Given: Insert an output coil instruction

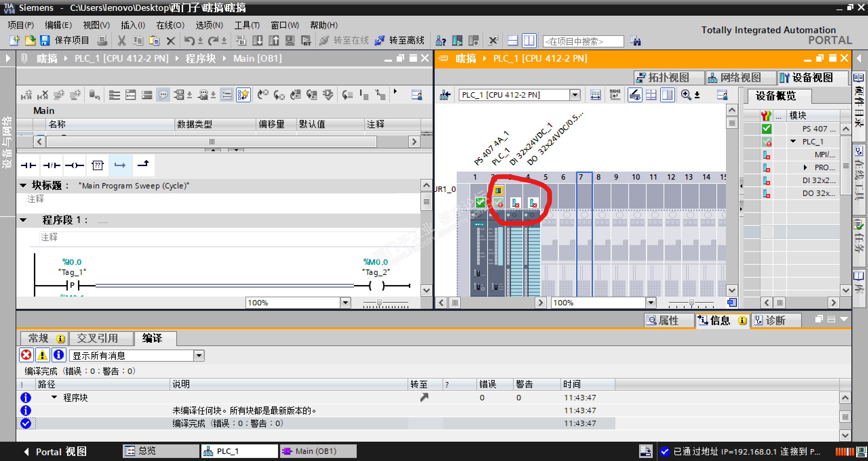Looking at the screenshot, I should (75, 165).
